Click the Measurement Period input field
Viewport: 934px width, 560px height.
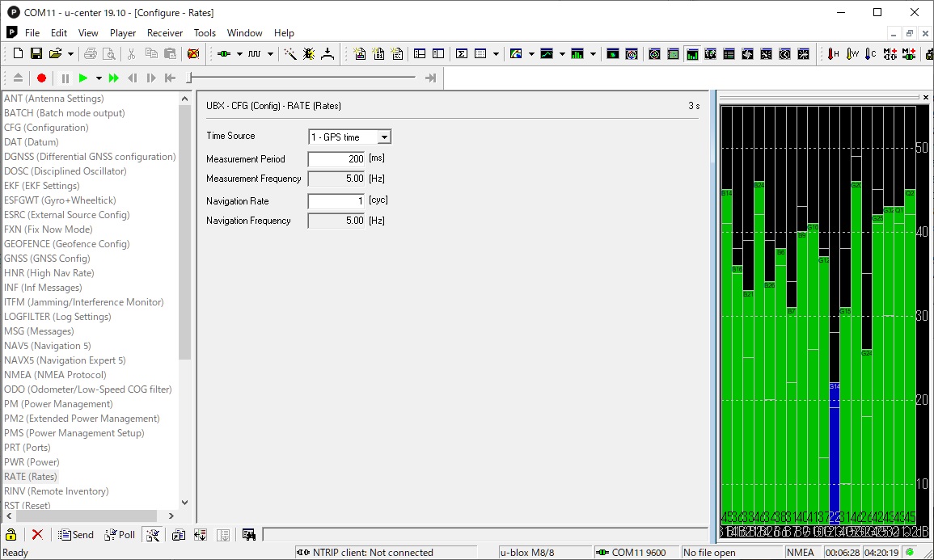coord(336,159)
